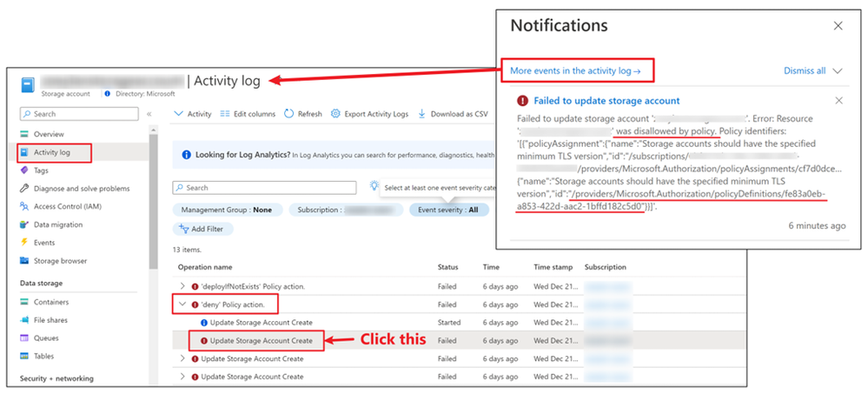The width and height of the screenshot is (868, 401).
Task: Click the 13 items count text
Action: click(187, 250)
